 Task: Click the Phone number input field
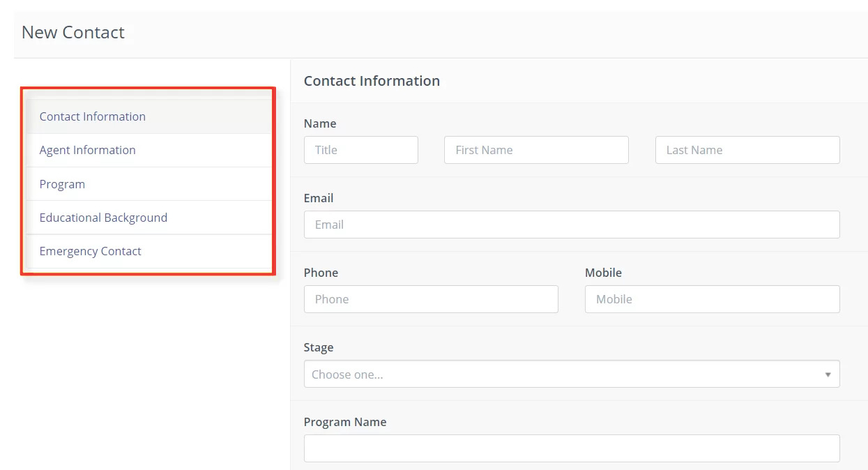pos(430,299)
